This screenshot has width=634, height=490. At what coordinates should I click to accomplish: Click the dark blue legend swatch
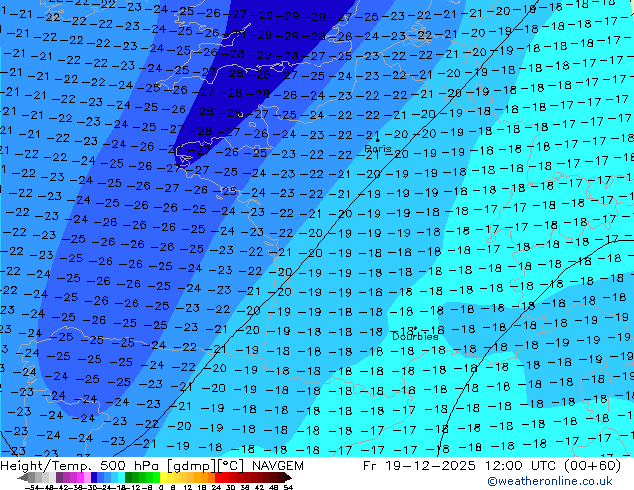(94, 477)
